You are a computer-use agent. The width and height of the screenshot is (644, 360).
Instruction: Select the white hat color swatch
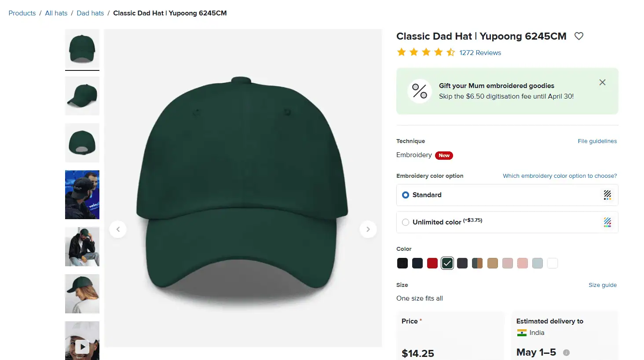pyautogui.click(x=553, y=263)
